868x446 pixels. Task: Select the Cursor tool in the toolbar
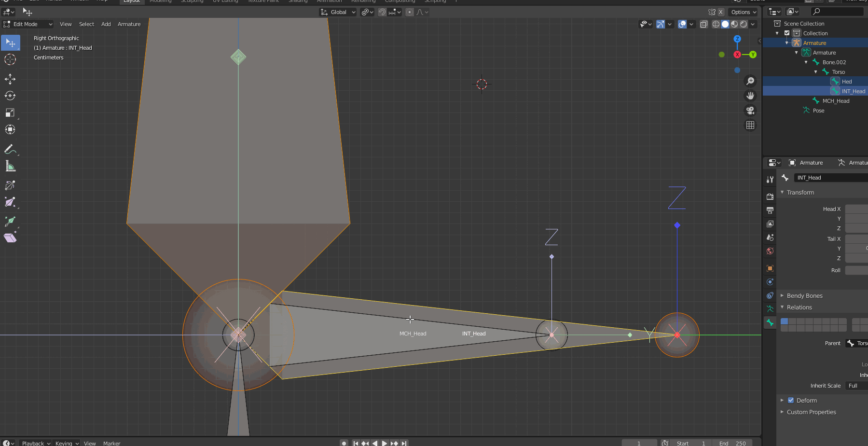pyautogui.click(x=10, y=59)
